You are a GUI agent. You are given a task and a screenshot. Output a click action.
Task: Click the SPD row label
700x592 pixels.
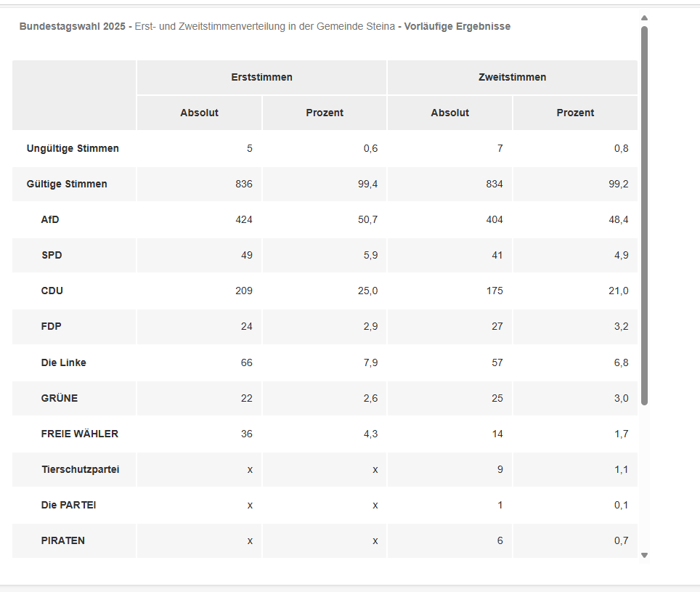click(52, 255)
